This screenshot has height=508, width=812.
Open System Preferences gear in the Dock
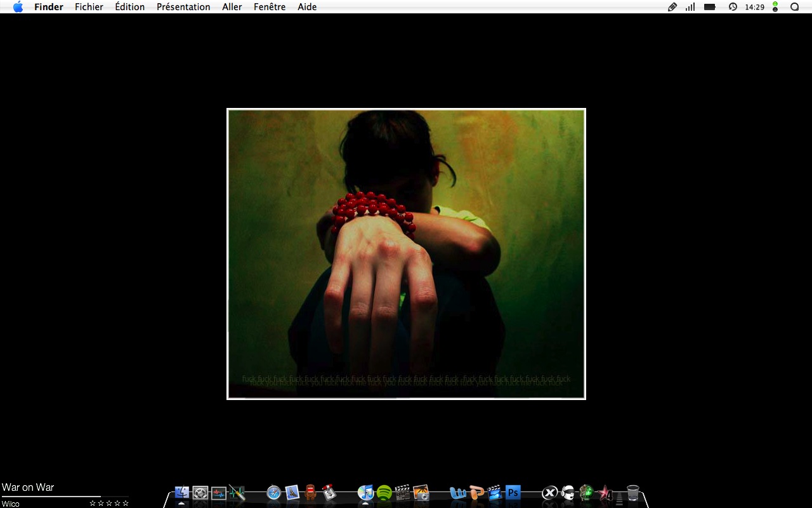[x=200, y=493]
